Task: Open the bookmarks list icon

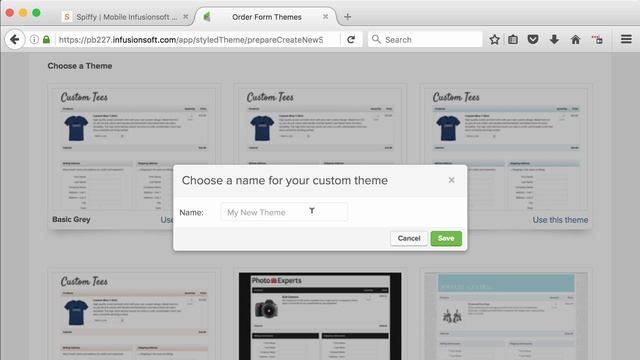Action: point(513,40)
